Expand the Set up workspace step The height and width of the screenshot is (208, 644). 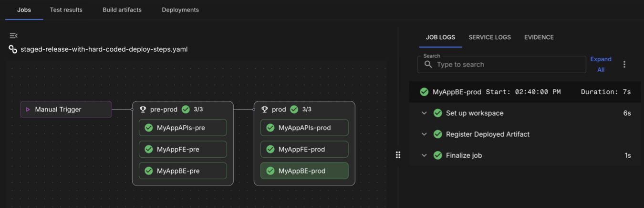tap(424, 113)
